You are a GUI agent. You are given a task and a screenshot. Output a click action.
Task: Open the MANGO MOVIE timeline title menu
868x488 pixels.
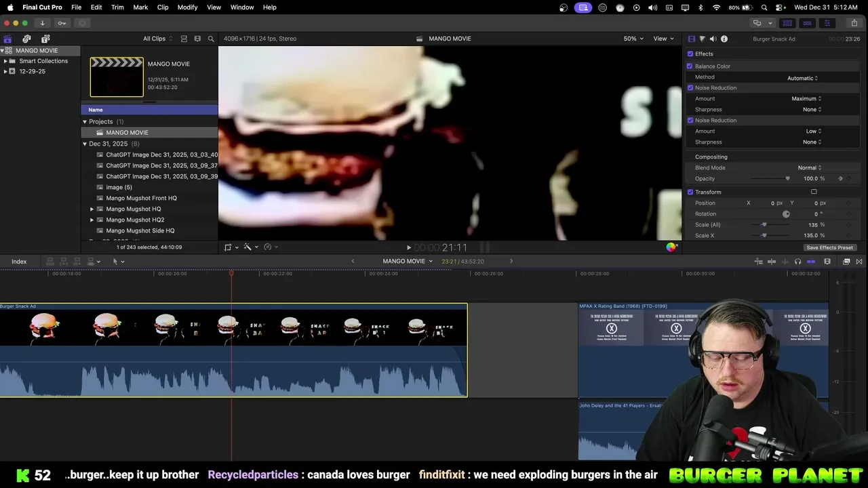point(408,262)
